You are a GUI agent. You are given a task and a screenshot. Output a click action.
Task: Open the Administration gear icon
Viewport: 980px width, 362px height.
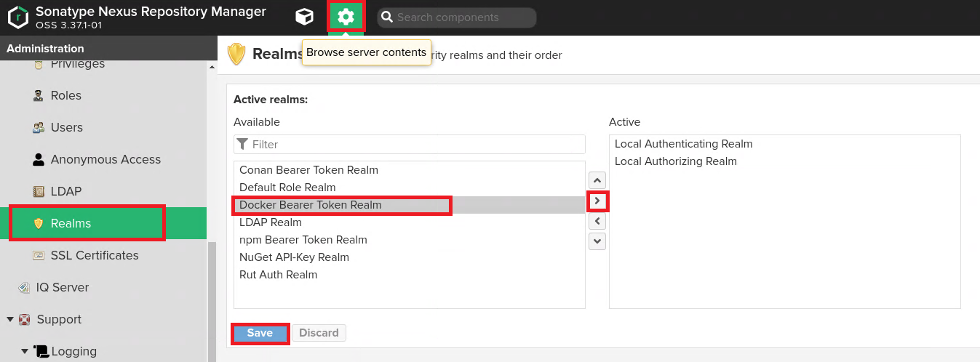346,17
